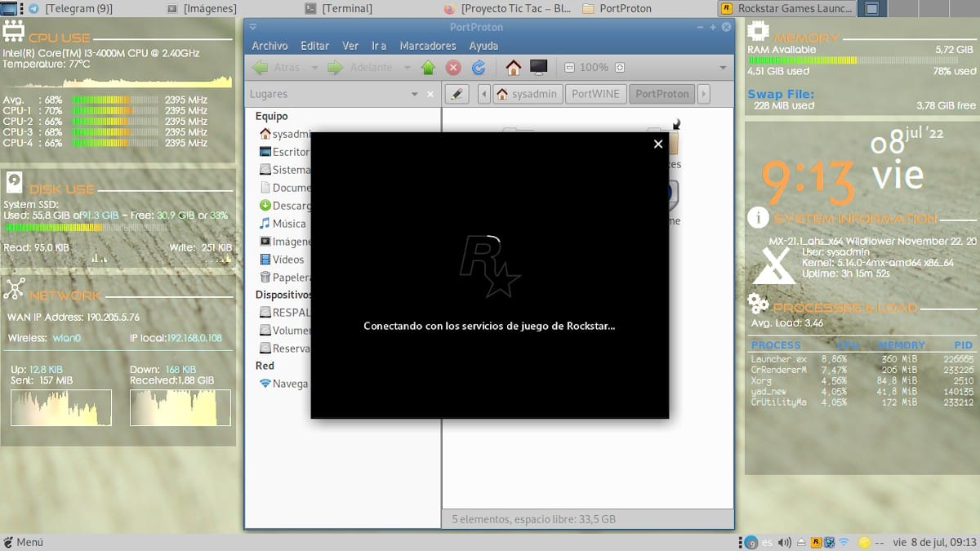The height and width of the screenshot is (551, 980).
Task: Click the zoom out minus icon
Action: (x=569, y=68)
